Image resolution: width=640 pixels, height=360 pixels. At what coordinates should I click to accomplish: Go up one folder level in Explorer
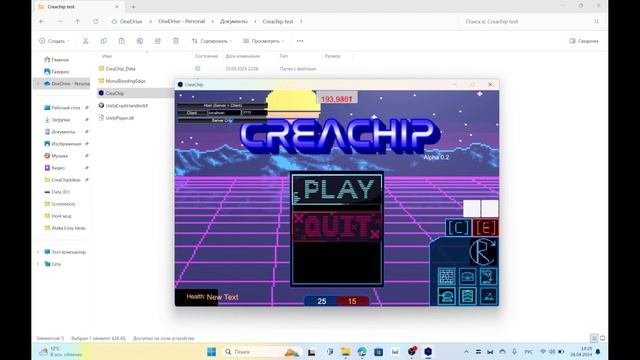78,21
